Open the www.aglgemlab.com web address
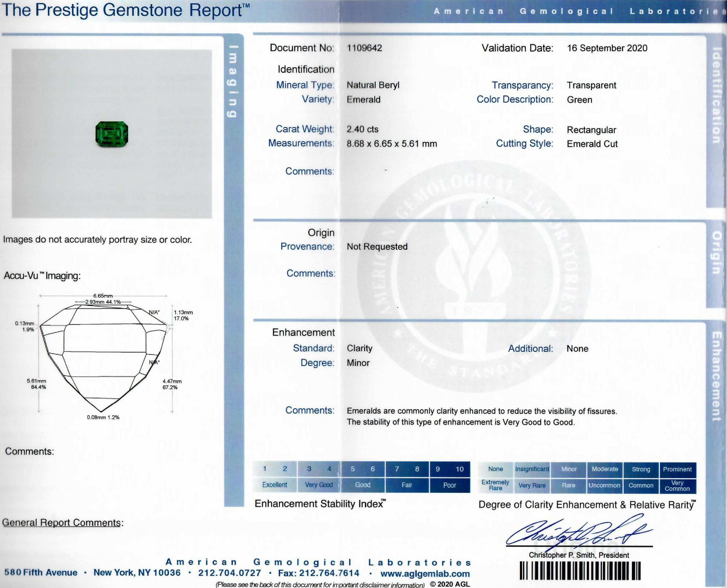 pyautogui.click(x=425, y=573)
